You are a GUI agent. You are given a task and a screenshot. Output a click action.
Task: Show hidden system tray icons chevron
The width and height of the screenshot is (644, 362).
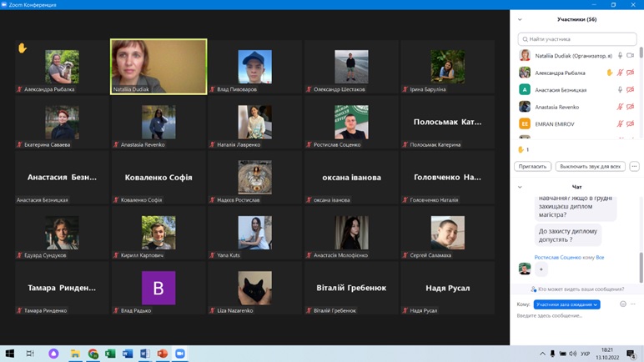(x=542, y=354)
